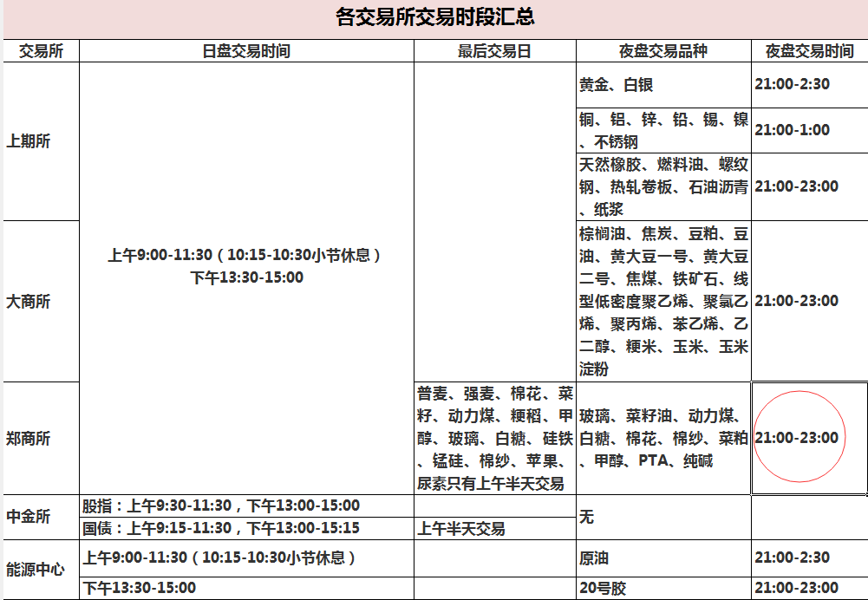Click the 交易所 column header
Screen dimensions: 868x600
(x=42, y=51)
